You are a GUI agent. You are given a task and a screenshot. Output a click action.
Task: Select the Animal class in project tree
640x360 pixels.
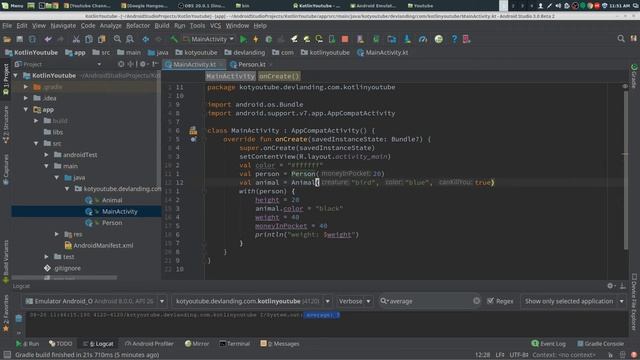pos(112,200)
